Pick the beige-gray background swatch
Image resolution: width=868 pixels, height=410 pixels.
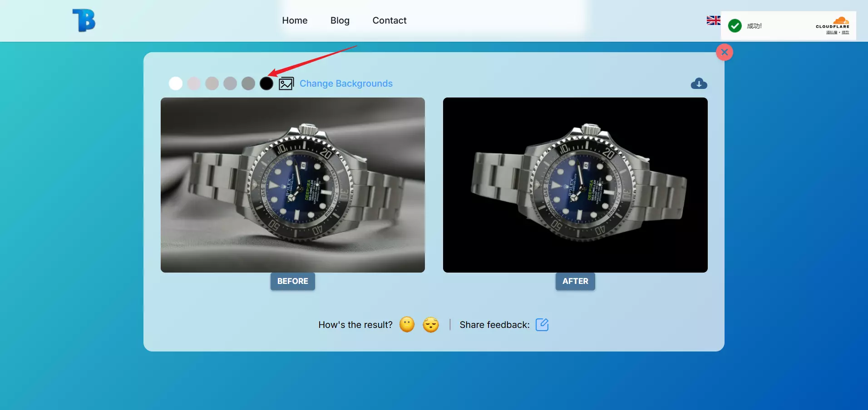pos(212,83)
